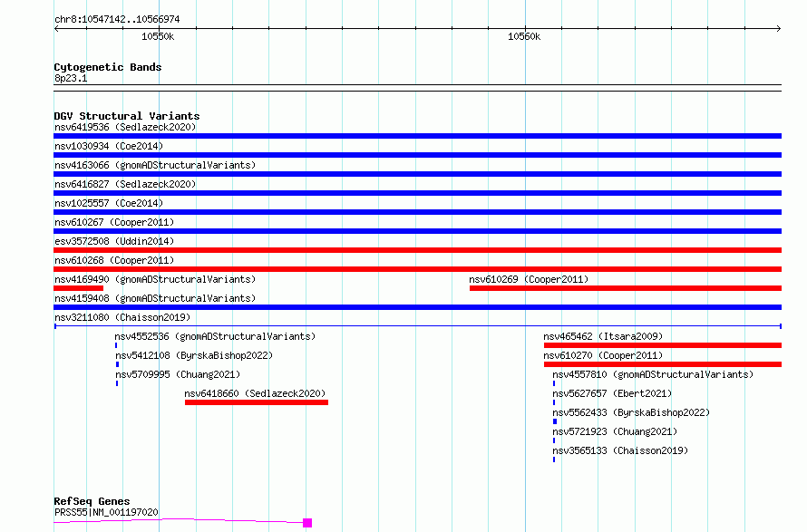
Task: Select the 8p23.1 band label
Action: point(71,78)
